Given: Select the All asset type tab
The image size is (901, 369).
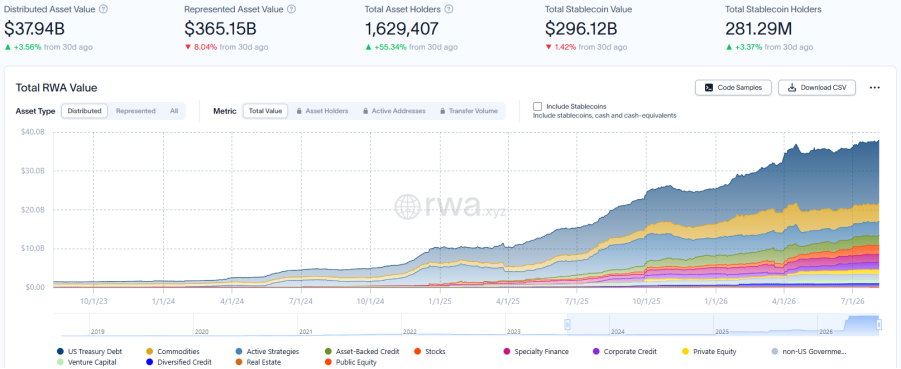Looking at the screenshot, I should 174,111.
